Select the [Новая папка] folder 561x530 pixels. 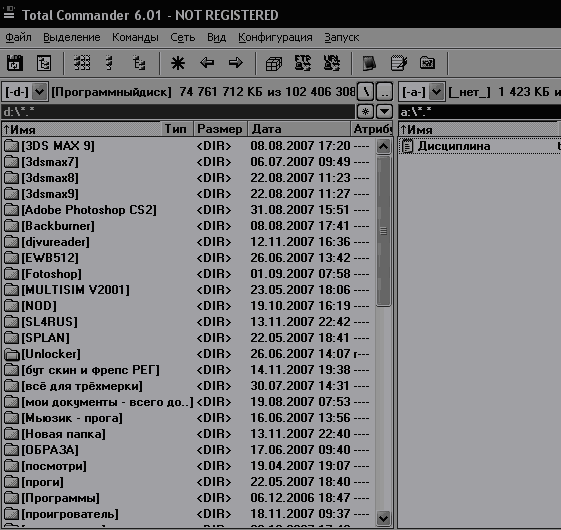point(188,434)
